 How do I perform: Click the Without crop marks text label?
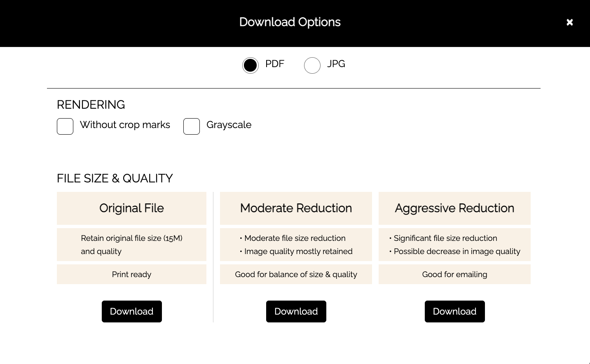[125, 125]
